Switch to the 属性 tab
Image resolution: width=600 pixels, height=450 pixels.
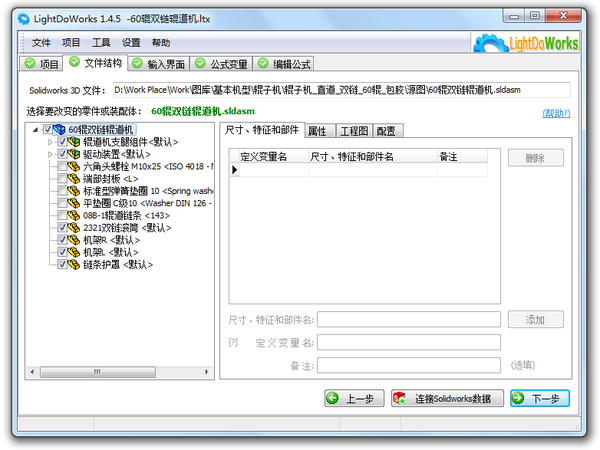click(320, 131)
